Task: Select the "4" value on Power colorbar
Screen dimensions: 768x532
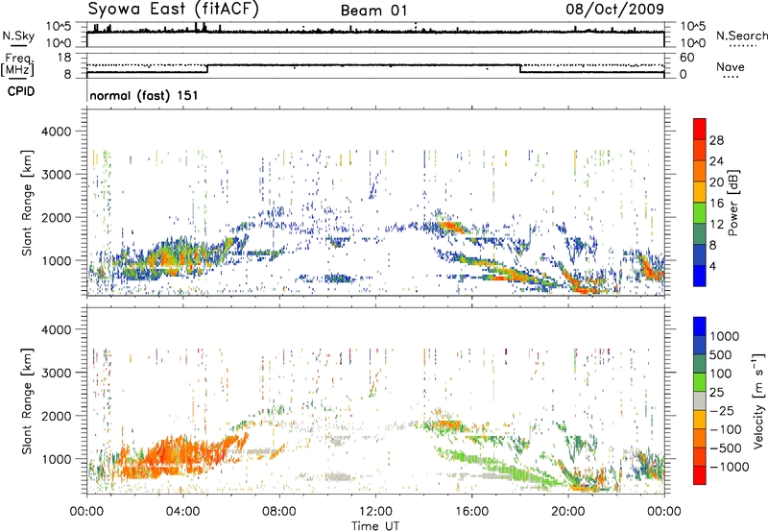Action: tap(713, 266)
